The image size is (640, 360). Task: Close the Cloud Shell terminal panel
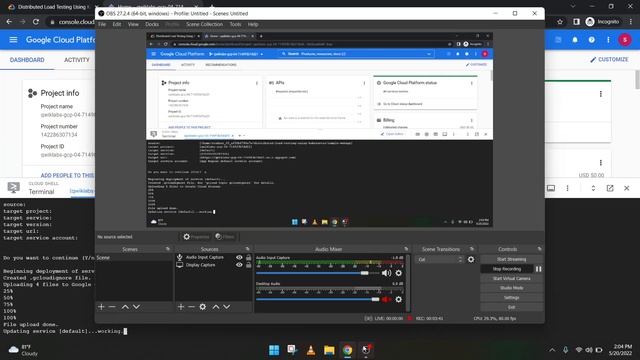[627, 188]
